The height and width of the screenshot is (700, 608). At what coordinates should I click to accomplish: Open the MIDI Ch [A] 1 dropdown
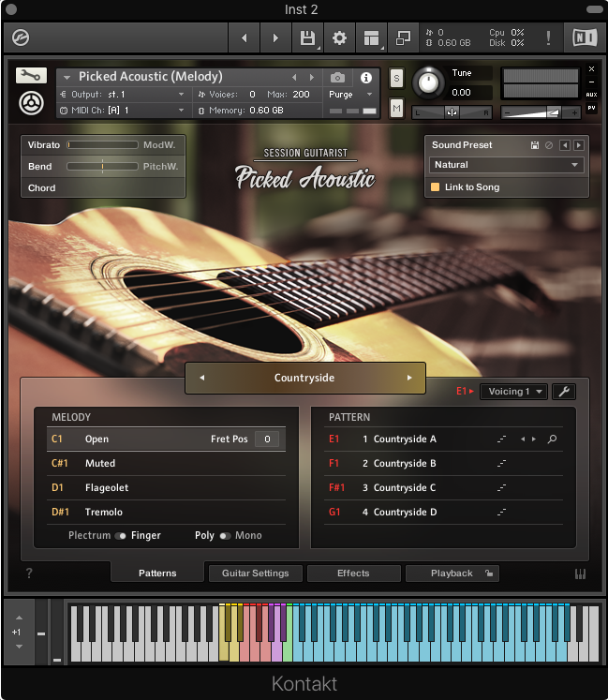(x=123, y=111)
